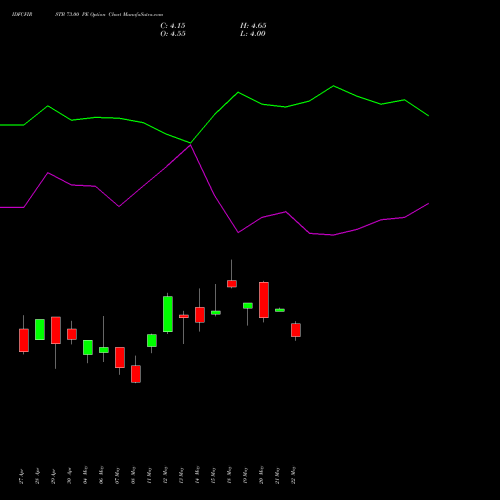Select the 19 May green candlestick
The image size is (500, 500).
248,306
